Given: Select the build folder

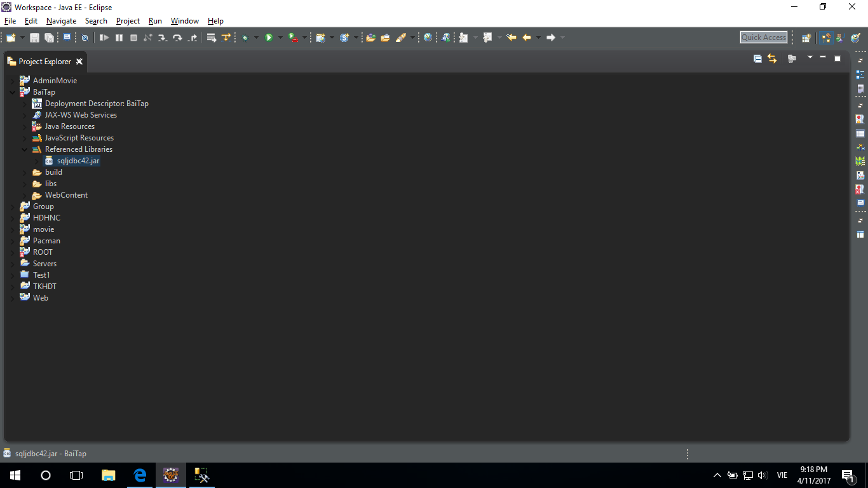Looking at the screenshot, I should 53,172.
